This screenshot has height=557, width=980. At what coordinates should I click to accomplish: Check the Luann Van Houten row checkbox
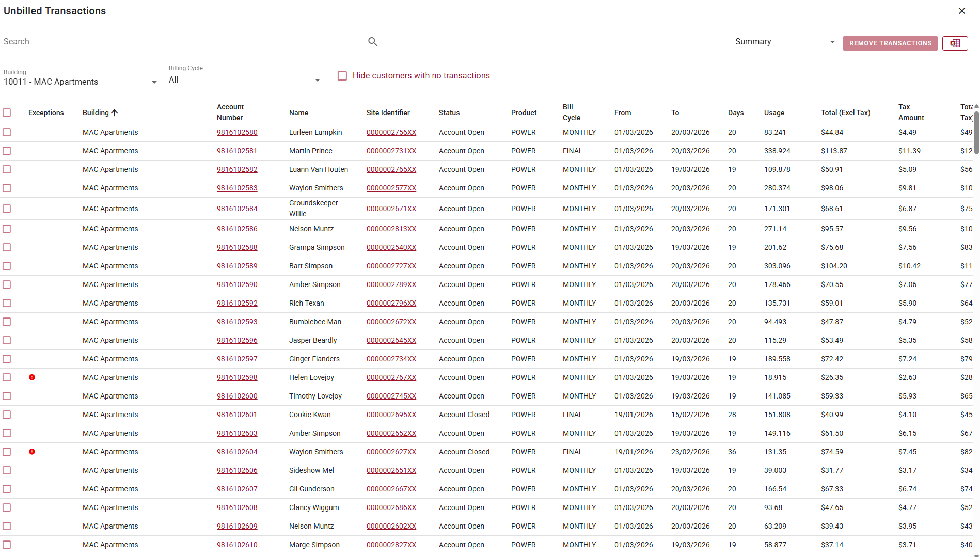(7, 169)
